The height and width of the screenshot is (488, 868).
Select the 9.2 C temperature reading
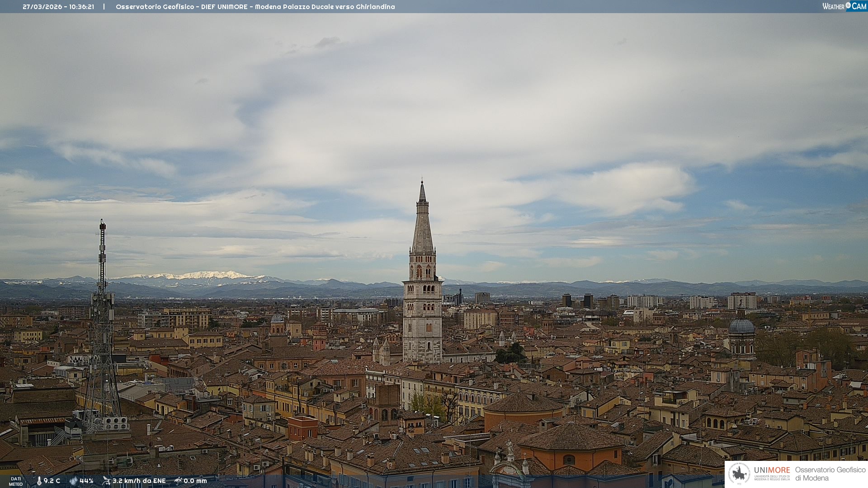tap(52, 481)
